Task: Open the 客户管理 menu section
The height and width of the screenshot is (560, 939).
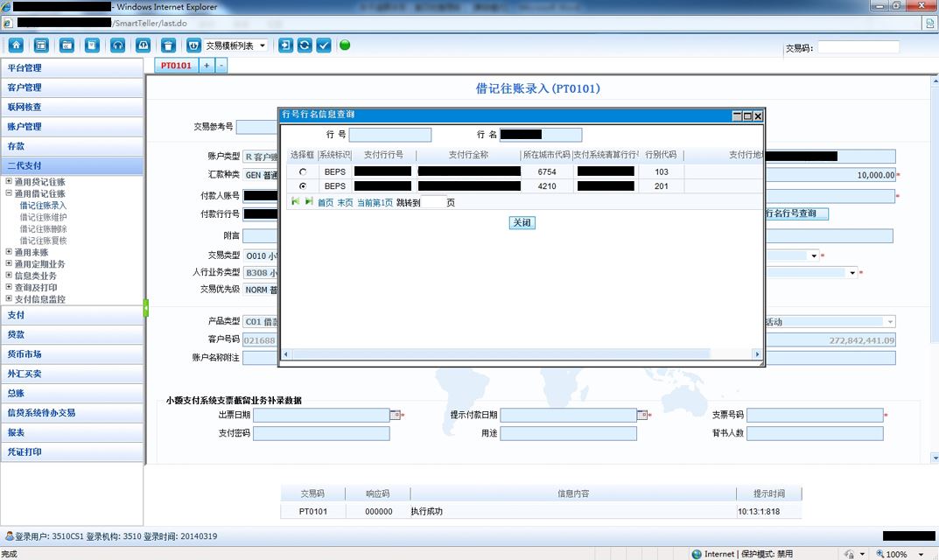Action: tap(72, 87)
